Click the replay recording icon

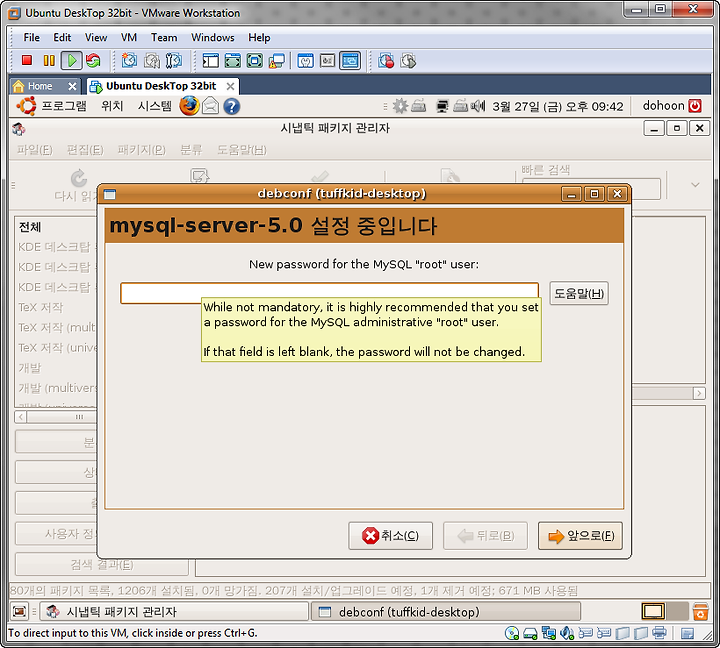[x=408, y=60]
